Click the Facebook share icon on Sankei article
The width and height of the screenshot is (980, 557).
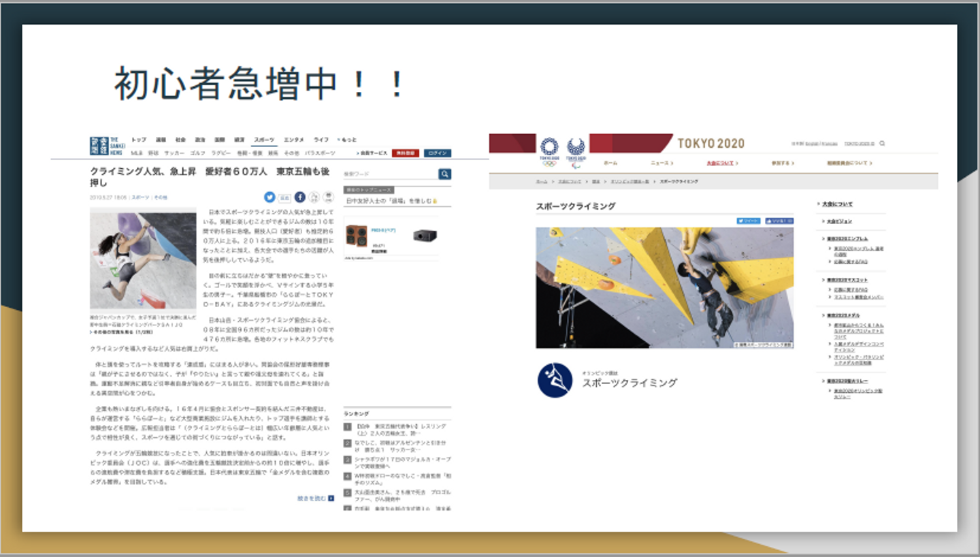[300, 197]
